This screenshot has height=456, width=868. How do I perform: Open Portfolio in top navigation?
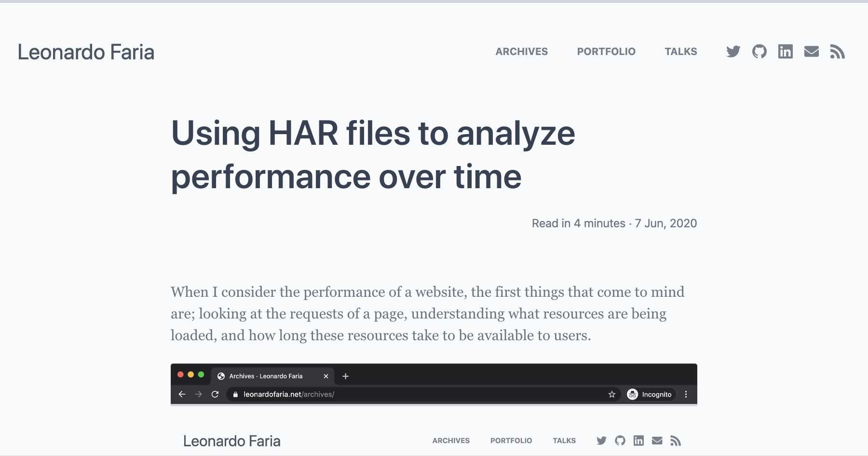606,52
